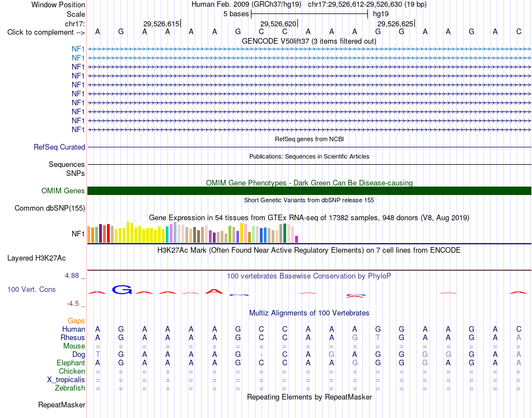
Task: Click the Sequences track label
Action: [x=67, y=164]
